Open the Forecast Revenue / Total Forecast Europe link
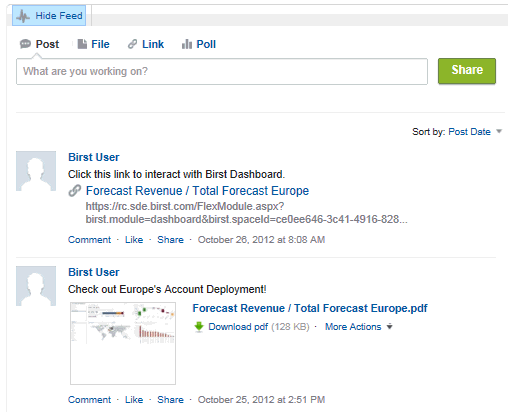Screen dimensions: 508x412 197,191
